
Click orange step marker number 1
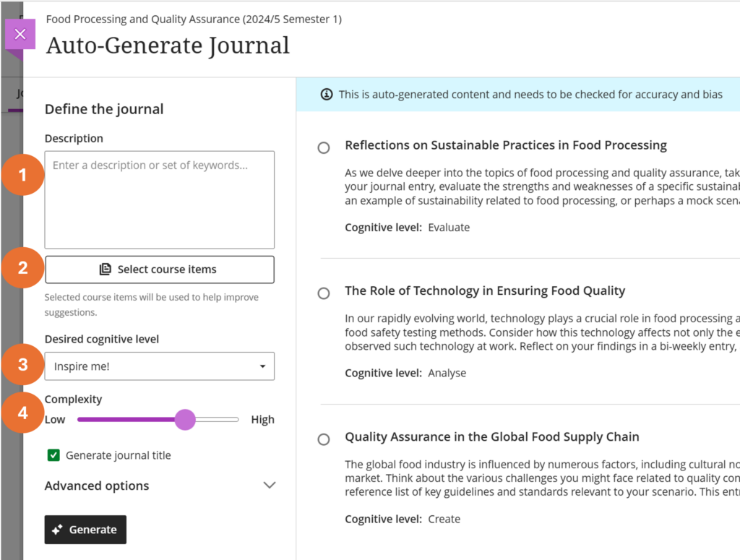click(x=23, y=176)
